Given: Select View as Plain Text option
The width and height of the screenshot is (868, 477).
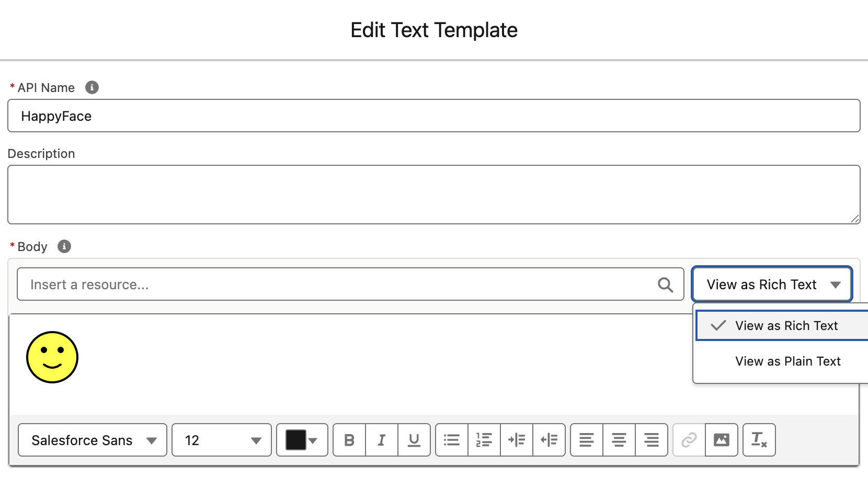Looking at the screenshot, I should coord(787,361).
